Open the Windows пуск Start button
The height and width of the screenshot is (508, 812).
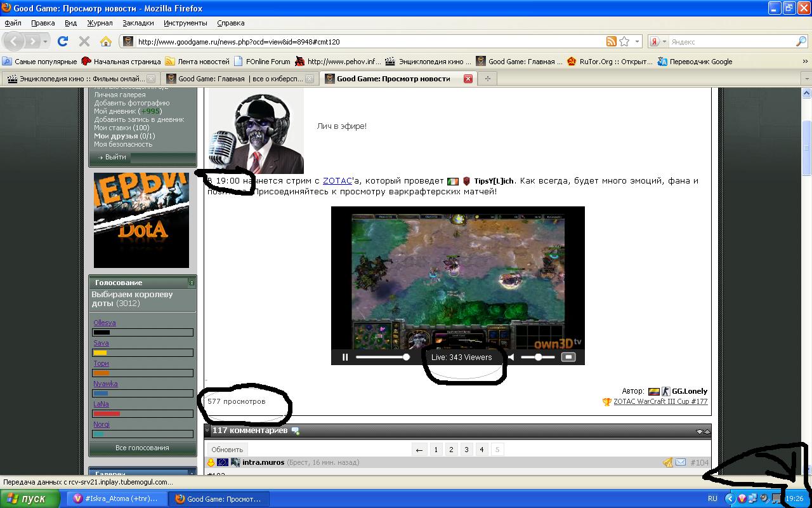point(30,498)
